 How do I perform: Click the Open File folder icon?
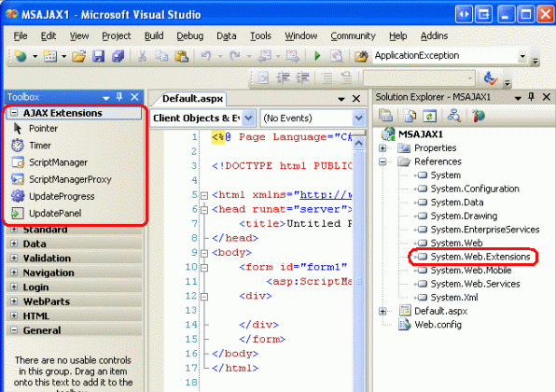pyautogui.click(x=78, y=56)
